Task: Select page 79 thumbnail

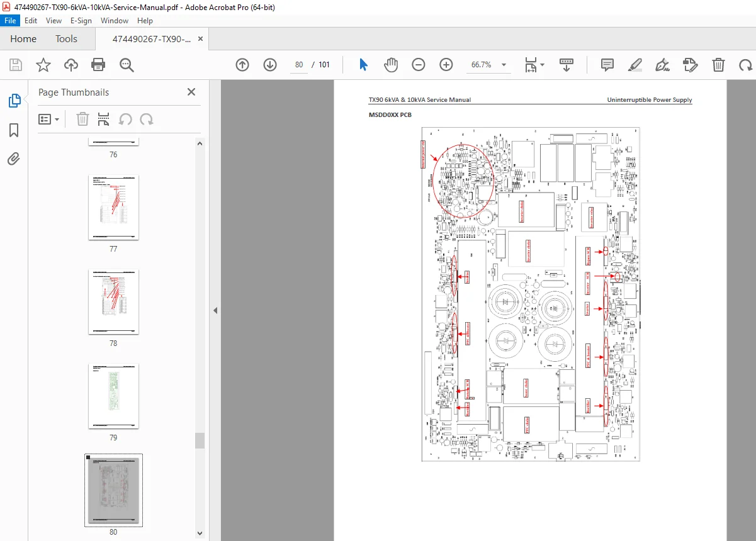Action: click(x=113, y=396)
